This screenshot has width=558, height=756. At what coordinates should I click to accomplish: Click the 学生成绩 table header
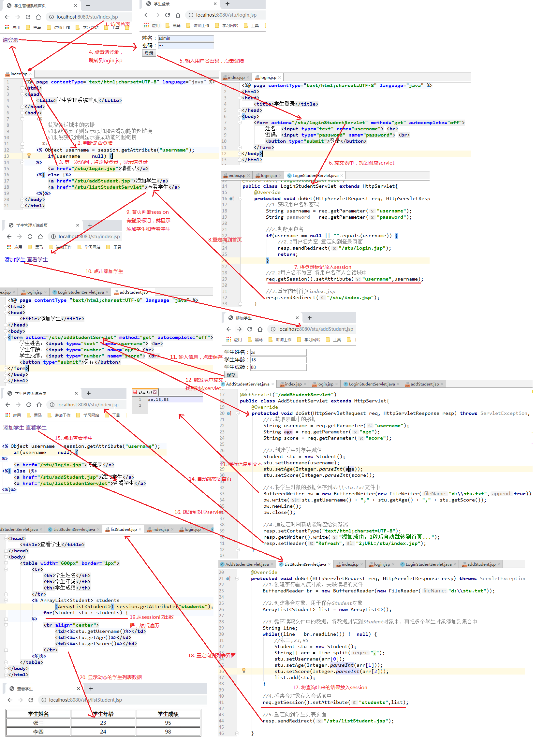coord(168,715)
